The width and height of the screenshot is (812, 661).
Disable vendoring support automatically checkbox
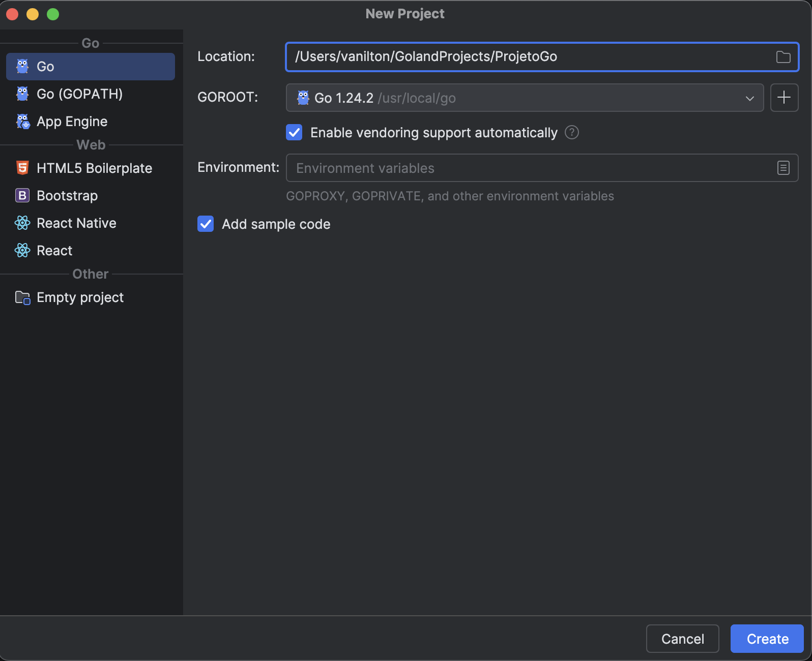(x=294, y=132)
